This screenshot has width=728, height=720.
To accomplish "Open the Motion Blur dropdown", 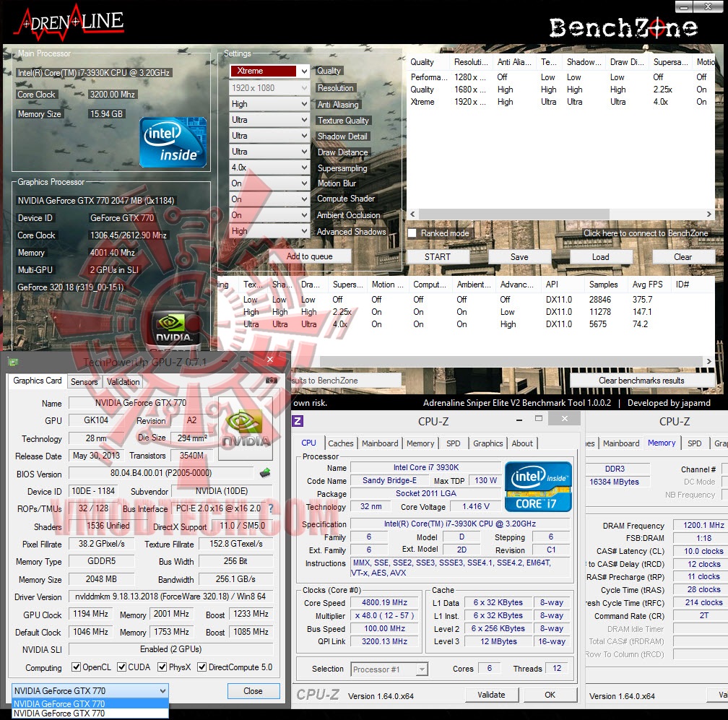I will [x=269, y=183].
